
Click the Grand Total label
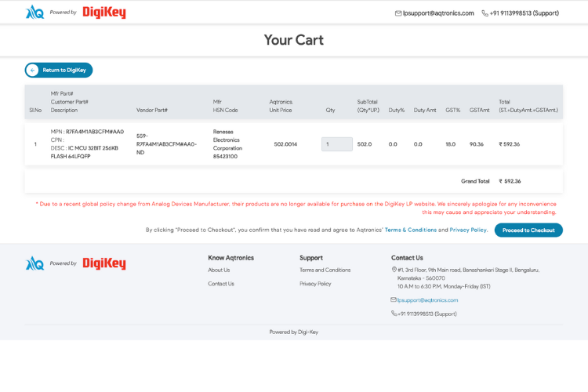point(475,181)
